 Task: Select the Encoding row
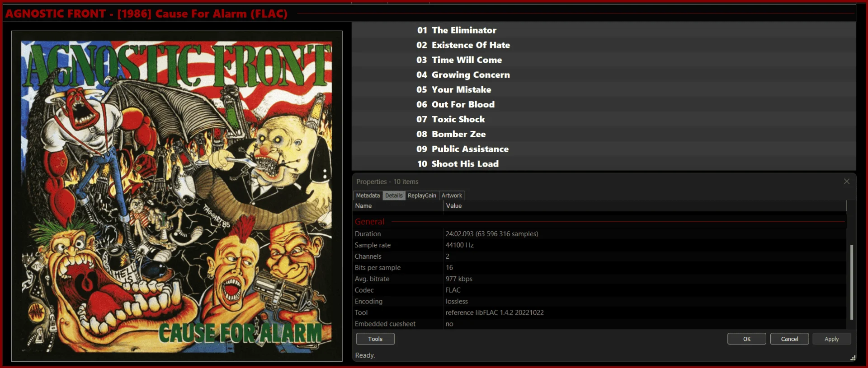coord(599,302)
